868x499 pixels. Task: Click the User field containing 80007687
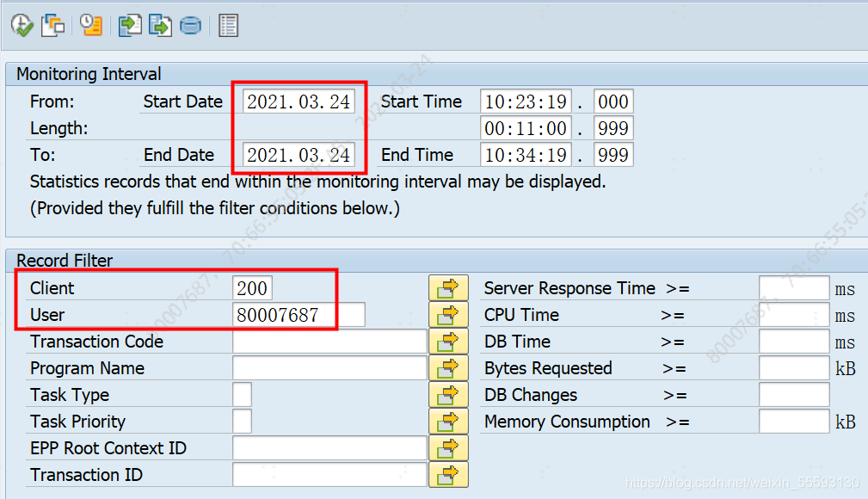299,315
